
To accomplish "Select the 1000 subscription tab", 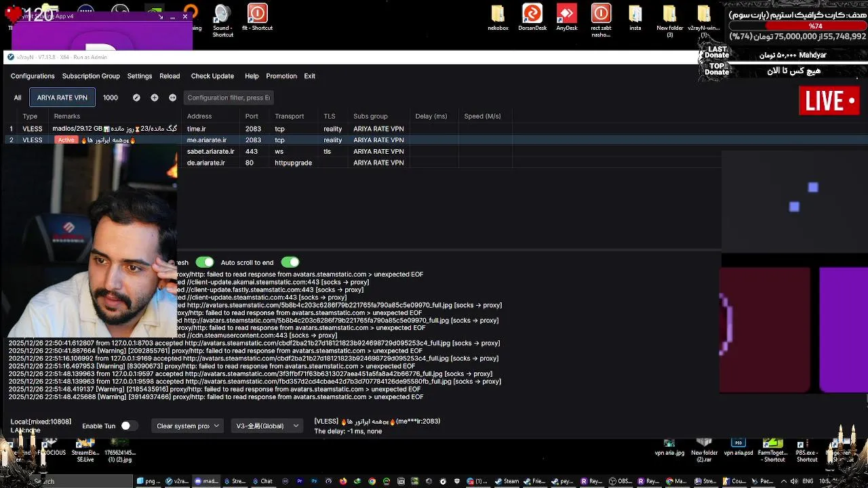I will 111,98.
